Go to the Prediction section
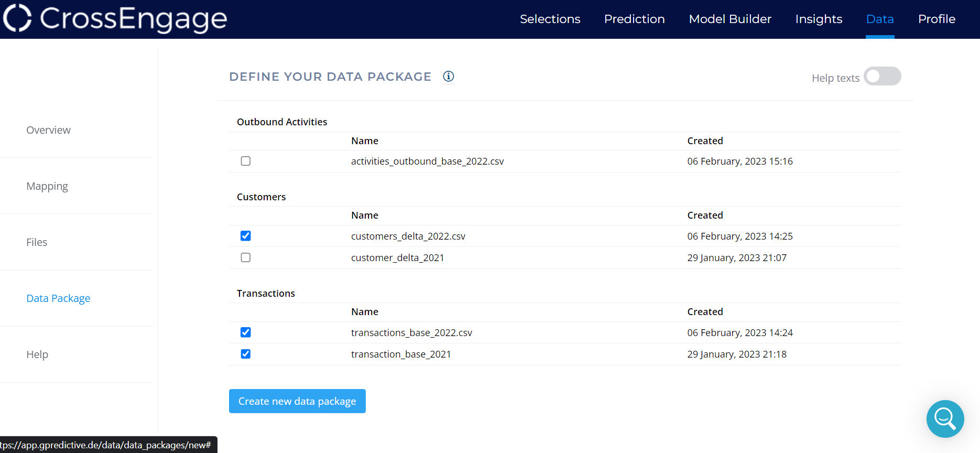Image resolution: width=980 pixels, height=453 pixels. (634, 19)
